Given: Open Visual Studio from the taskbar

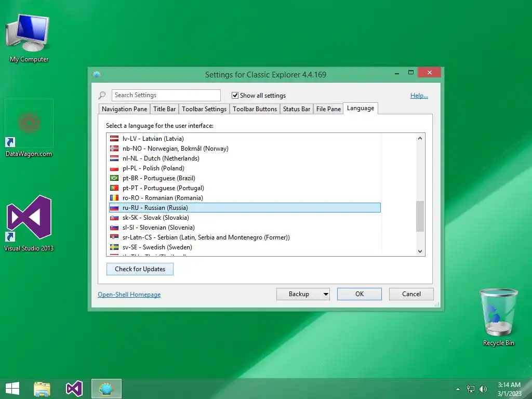Looking at the screenshot, I should tap(74, 389).
